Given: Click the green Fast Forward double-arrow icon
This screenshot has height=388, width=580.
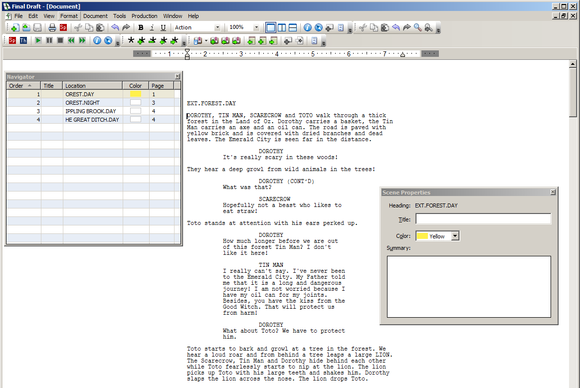Looking at the screenshot, I should [x=82, y=40].
